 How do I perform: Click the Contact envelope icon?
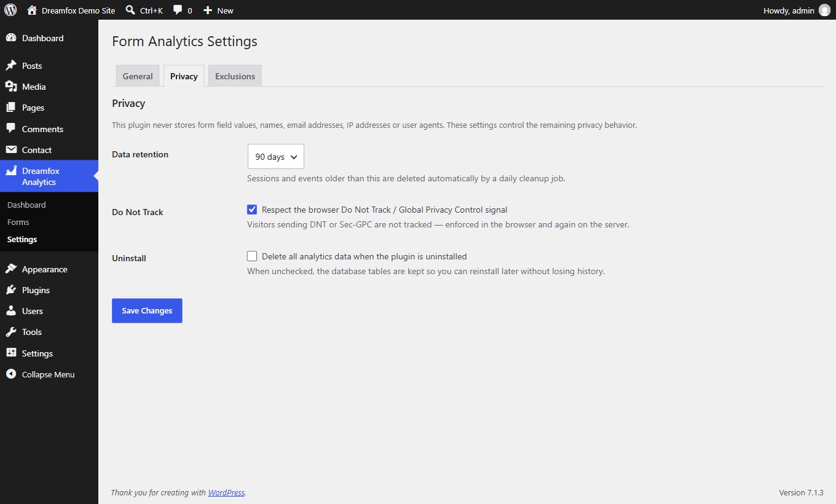11,150
